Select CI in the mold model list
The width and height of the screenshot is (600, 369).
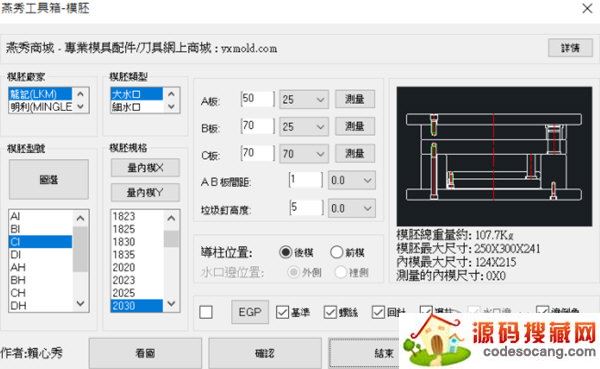point(40,242)
